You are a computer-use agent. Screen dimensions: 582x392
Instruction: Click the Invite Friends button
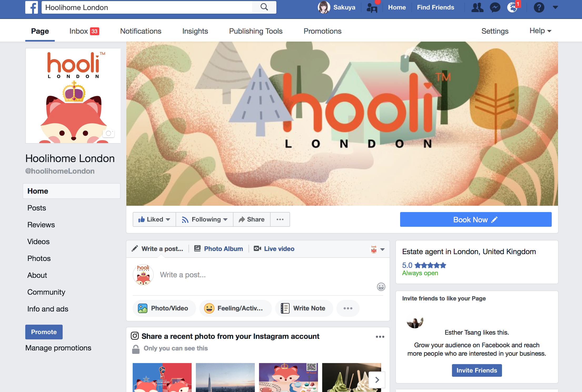coord(477,370)
